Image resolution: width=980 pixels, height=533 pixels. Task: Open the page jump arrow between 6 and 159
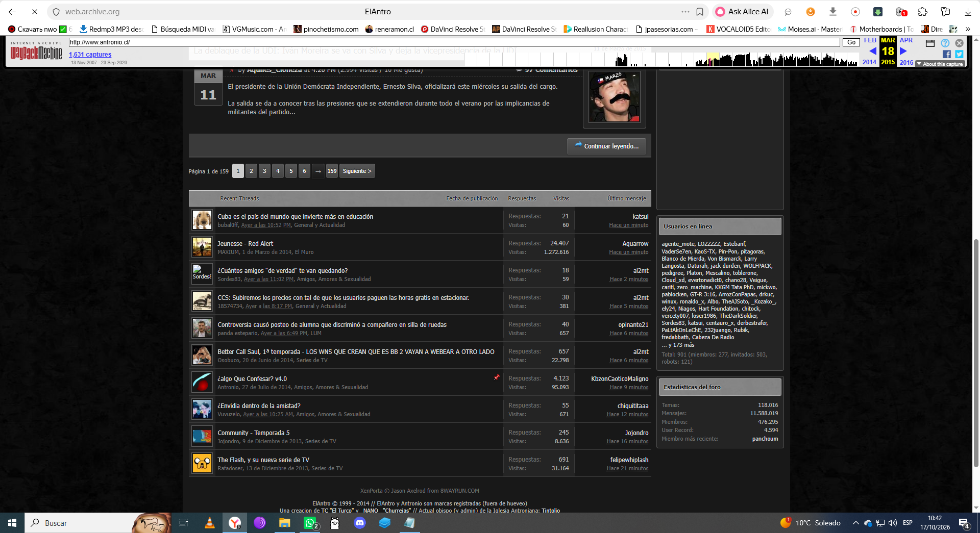318,171
